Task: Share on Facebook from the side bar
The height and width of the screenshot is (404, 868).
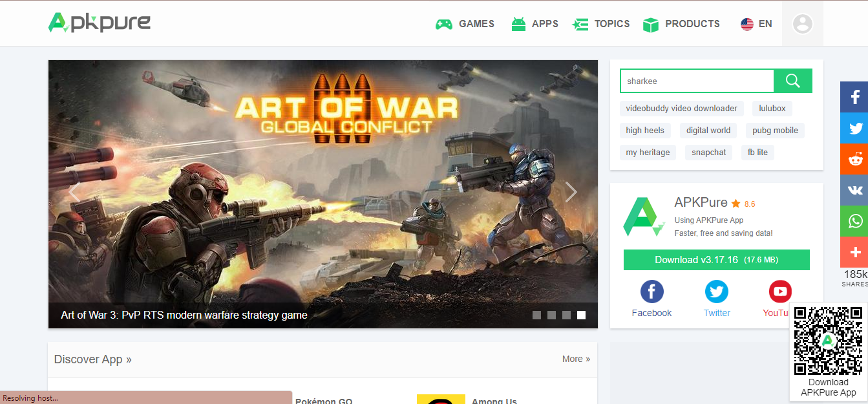Action: pyautogui.click(x=854, y=97)
